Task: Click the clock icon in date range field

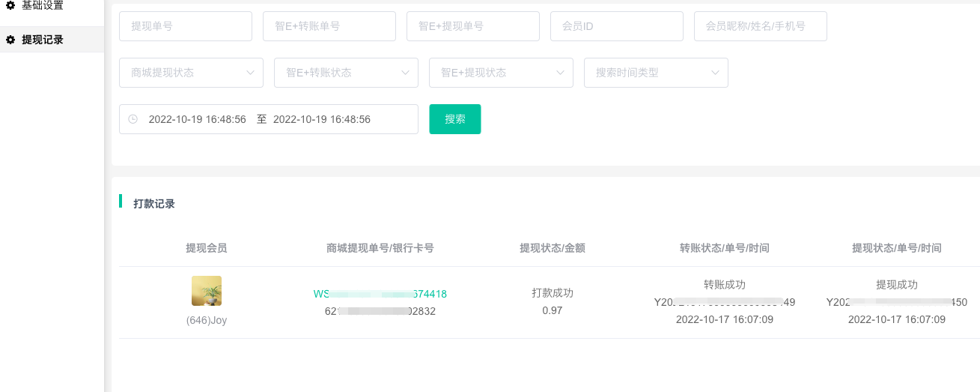Action: pos(133,119)
